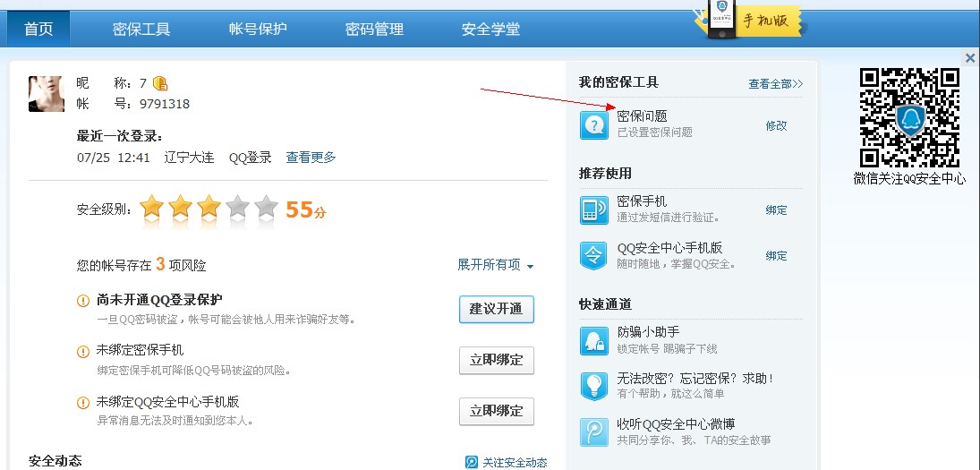This screenshot has width=980, height=470.
Task: Click the 手机版 phone banner
Action: tap(748, 21)
